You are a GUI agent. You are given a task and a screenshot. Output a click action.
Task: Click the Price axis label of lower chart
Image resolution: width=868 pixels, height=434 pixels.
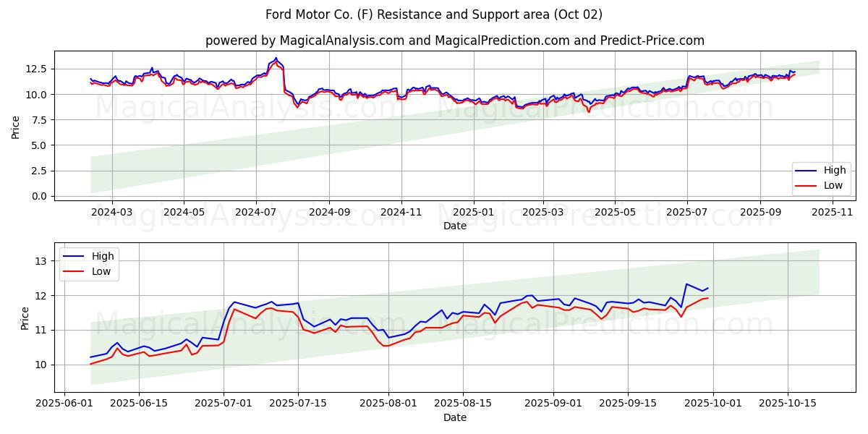pos(25,318)
